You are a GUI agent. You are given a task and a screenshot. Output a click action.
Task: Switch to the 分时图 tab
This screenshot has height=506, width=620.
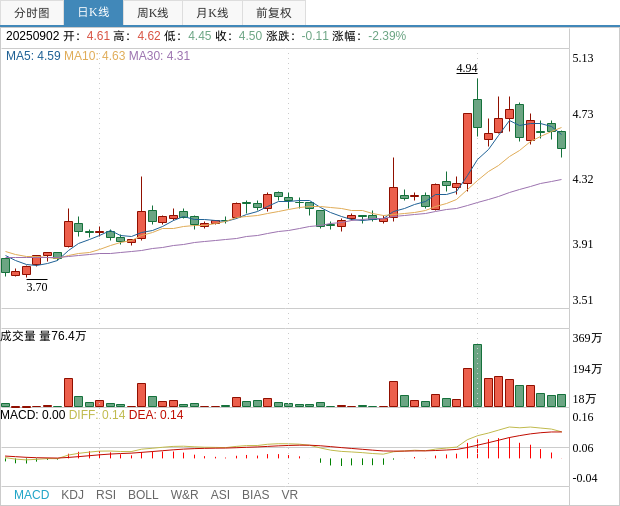click(x=32, y=13)
